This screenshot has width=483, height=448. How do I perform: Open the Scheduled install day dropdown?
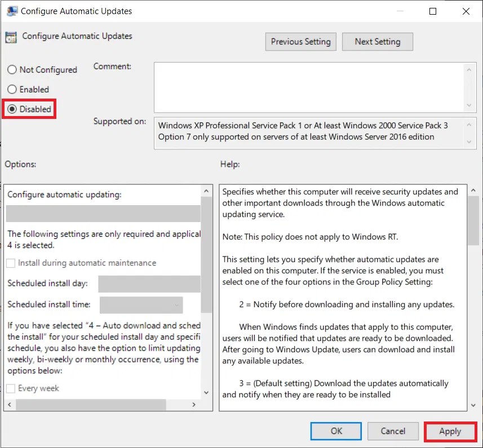149,283
